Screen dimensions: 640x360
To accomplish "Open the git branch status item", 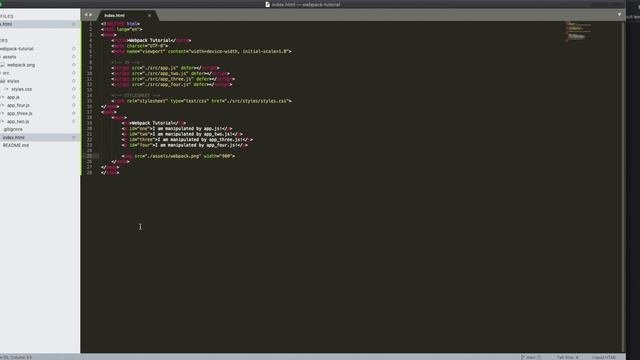I will point(531,357).
